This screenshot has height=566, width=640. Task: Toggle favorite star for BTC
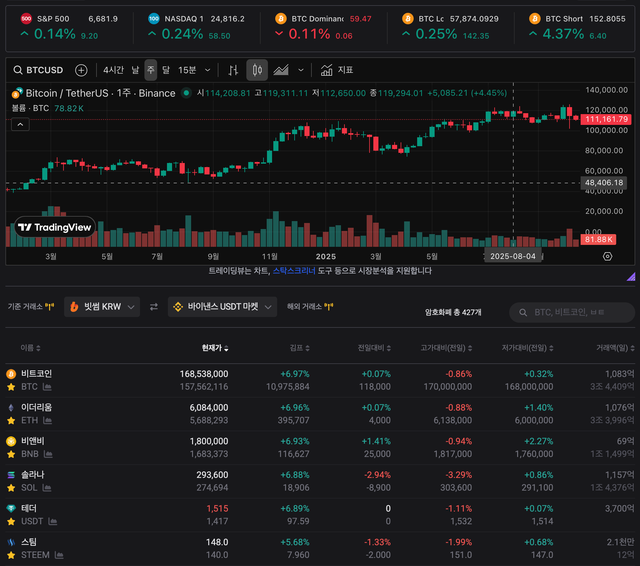pos(11,387)
